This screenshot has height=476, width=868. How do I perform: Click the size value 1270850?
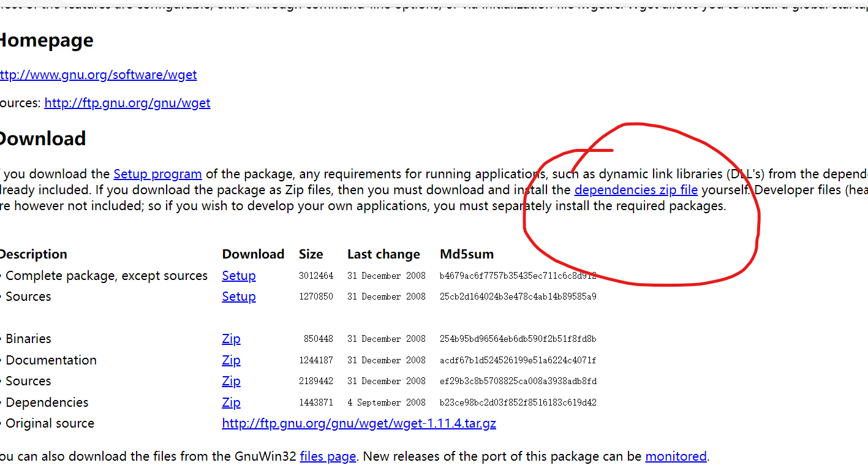point(316,297)
